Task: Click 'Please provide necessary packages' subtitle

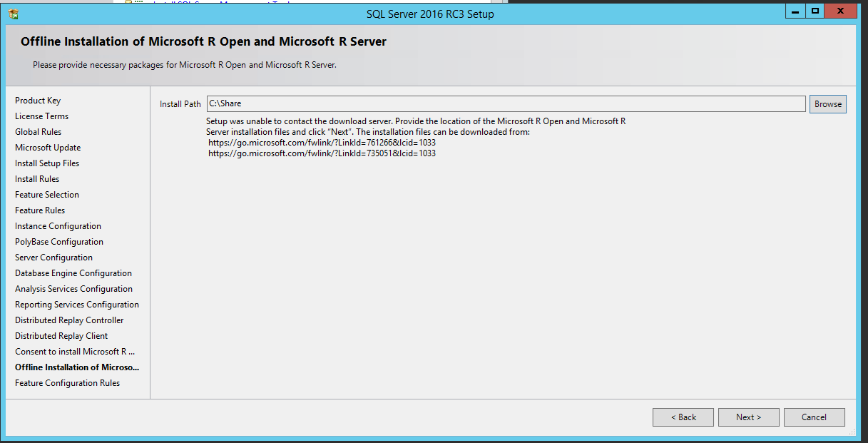Action: pos(184,65)
